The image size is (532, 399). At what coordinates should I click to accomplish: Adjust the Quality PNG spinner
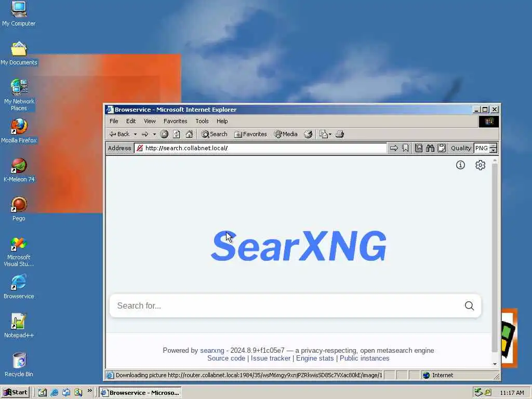pyautogui.click(x=494, y=148)
